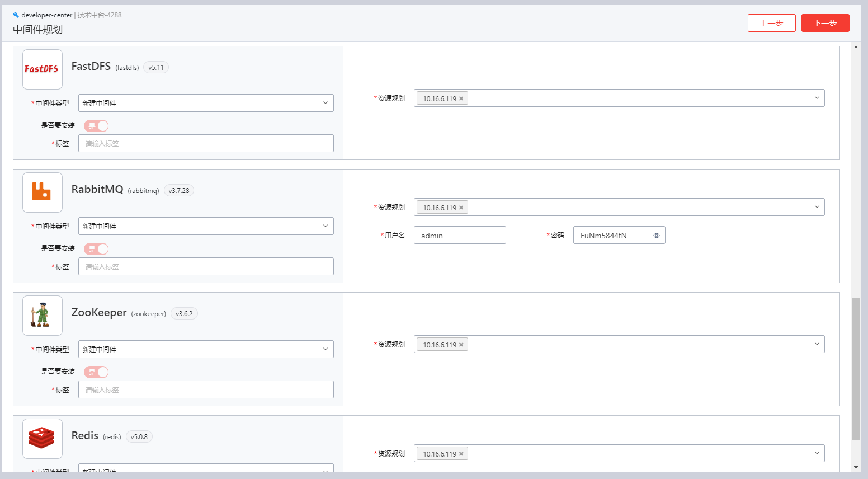The width and height of the screenshot is (868, 479).
Task: Click the 技术中台-4288 breadcrumb text
Action: [x=100, y=15]
